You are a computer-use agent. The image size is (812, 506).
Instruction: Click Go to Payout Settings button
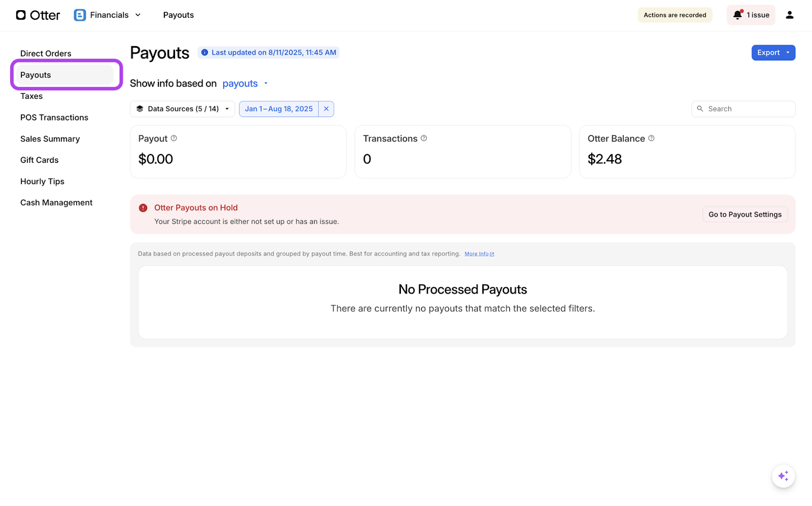pyautogui.click(x=745, y=214)
